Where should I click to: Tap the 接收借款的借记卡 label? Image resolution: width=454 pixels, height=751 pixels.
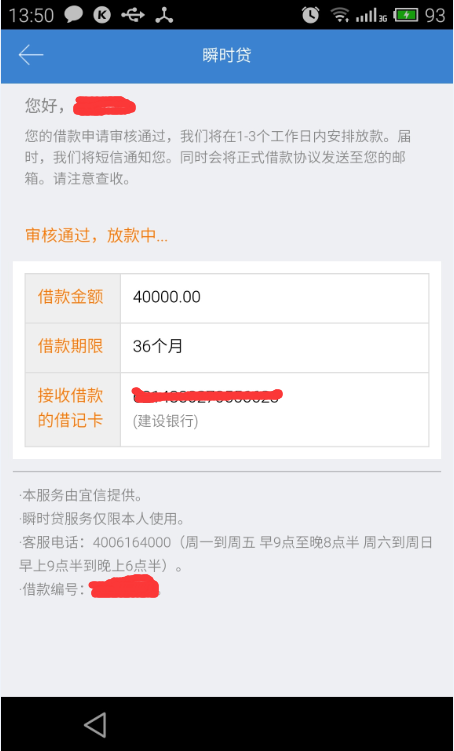70,409
